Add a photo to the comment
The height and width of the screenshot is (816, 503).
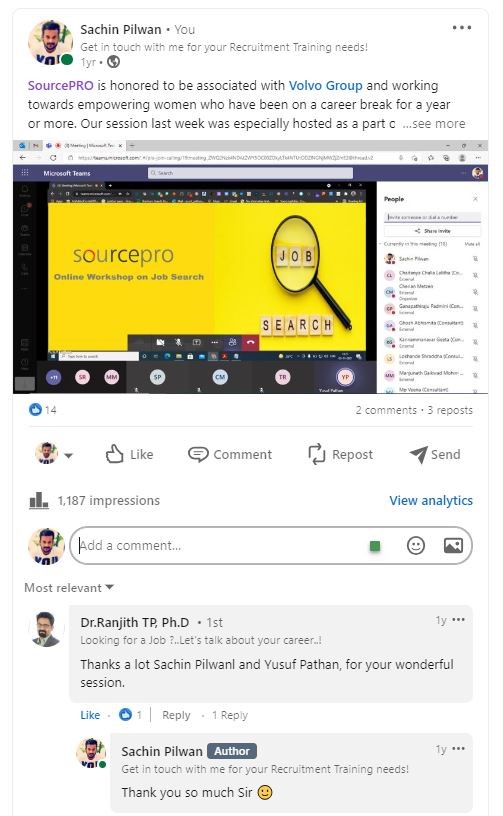tap(453, 545)
